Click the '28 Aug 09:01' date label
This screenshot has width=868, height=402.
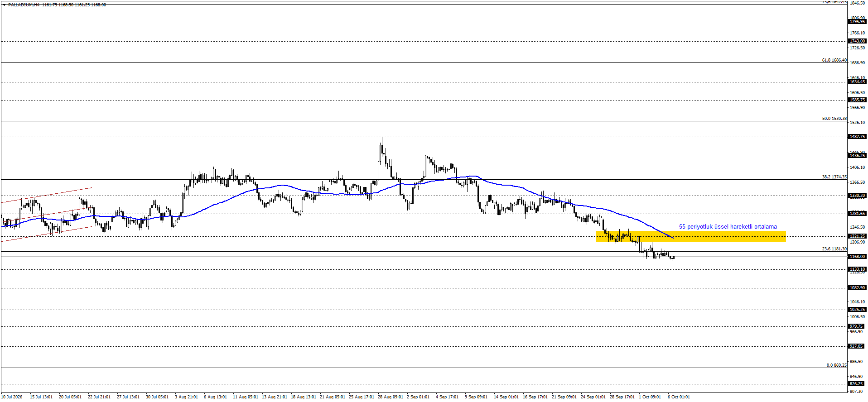point(391,397)
